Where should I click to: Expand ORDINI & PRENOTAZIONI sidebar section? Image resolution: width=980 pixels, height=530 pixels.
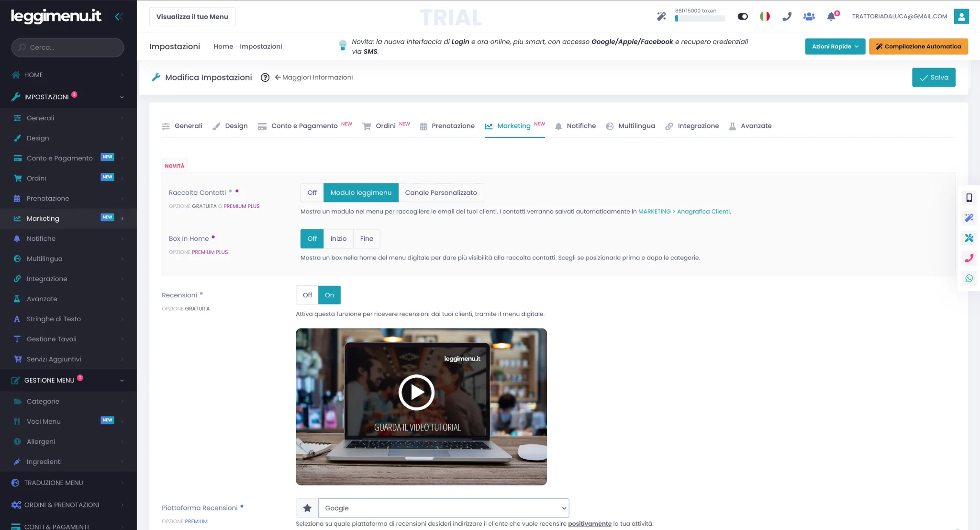[68, 505]
